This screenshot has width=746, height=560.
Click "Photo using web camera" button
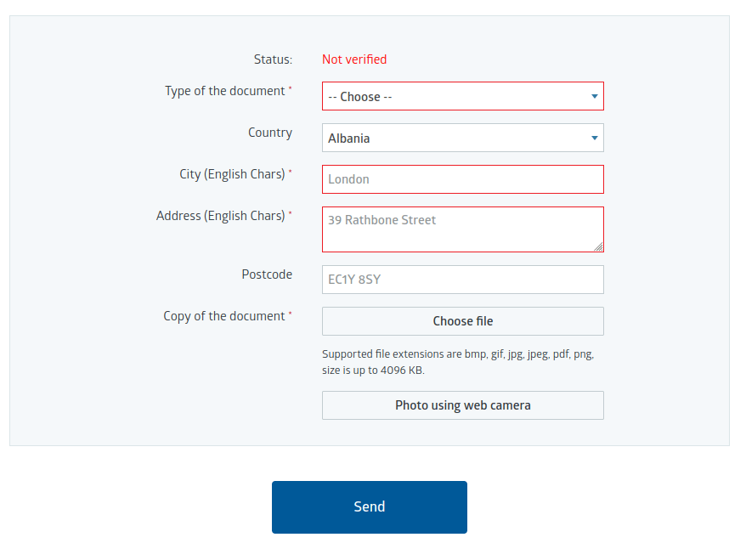462,405
